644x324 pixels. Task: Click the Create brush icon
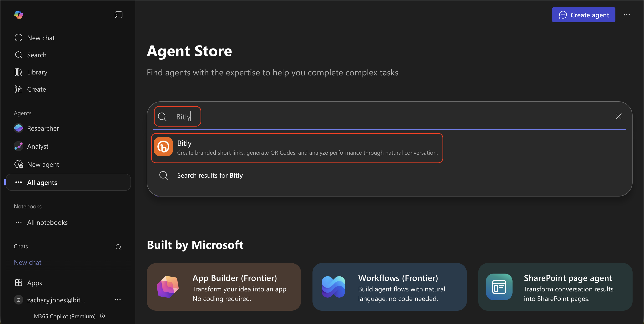click(19, 89)
